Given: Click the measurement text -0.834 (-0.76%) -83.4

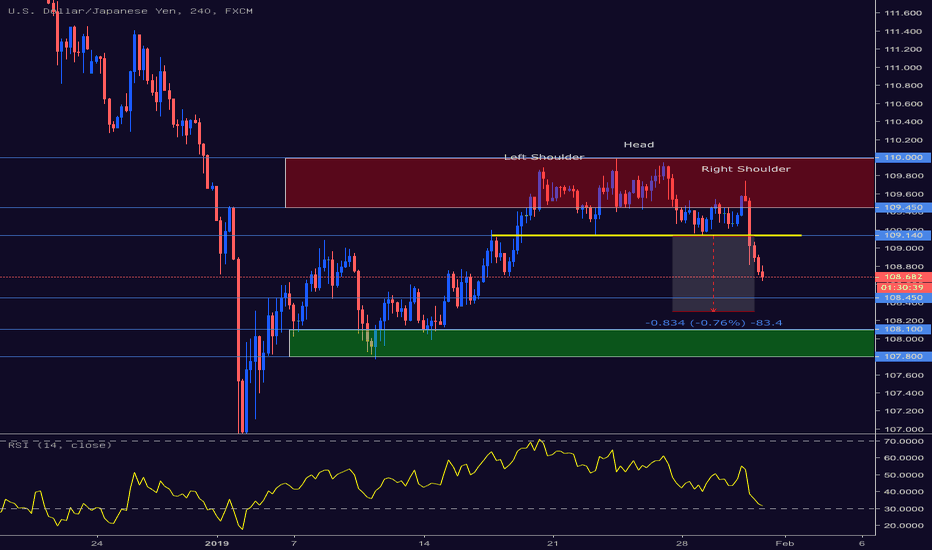Looking at the screenshot, I should [713, 323].
